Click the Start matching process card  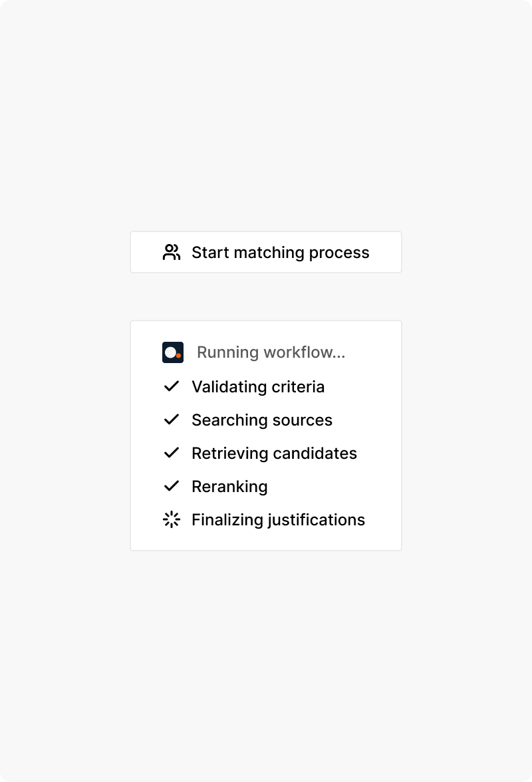[x=266, y=252]
